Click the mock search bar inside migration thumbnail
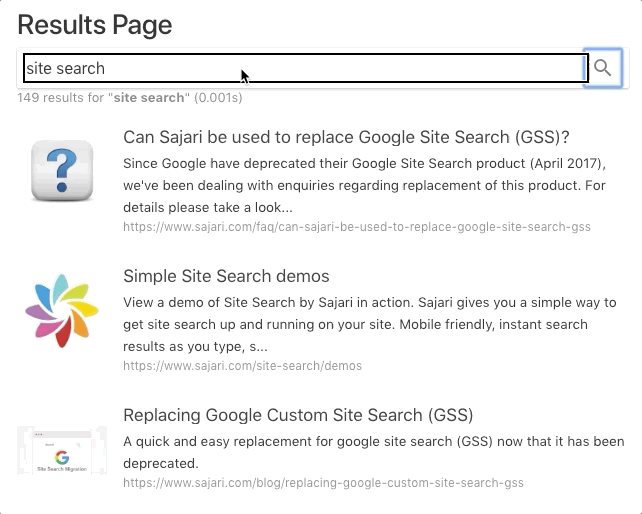This screenshot has height=514, width=642. point(62,444)
